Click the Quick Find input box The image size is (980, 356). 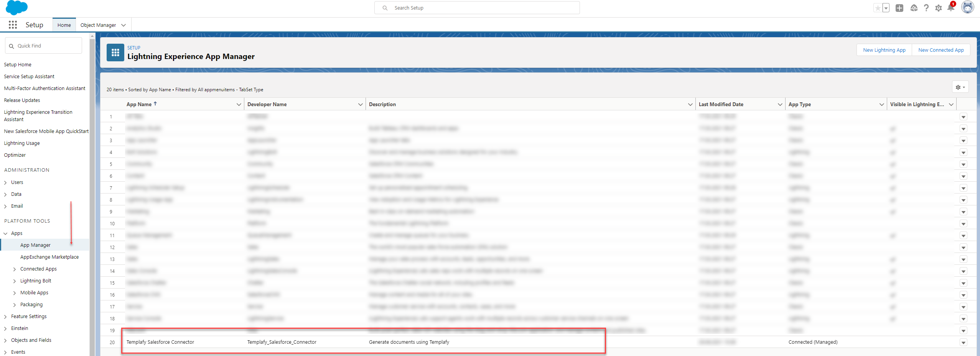tap(43, 46)
